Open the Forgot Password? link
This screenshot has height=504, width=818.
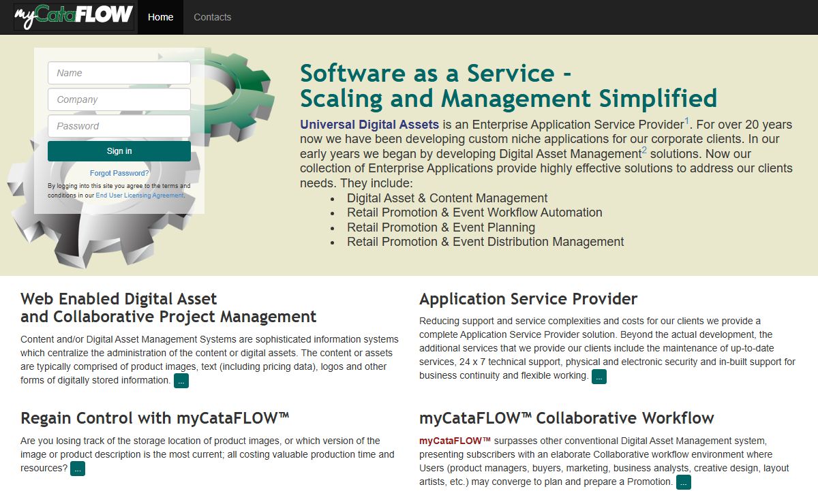tap(119, 173)
